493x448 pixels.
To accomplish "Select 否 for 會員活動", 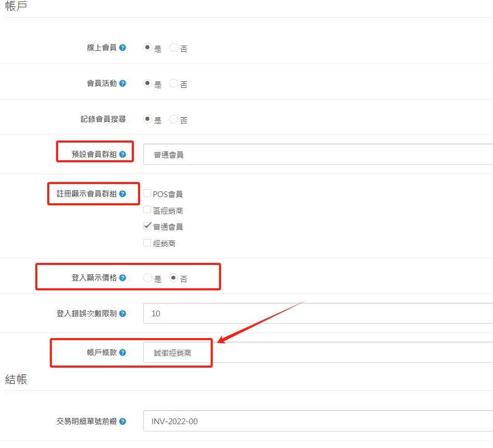I will point(173,83).
